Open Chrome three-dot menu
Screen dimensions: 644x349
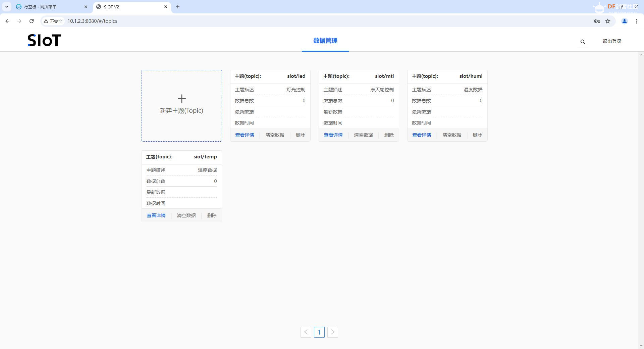click(637, 21)
